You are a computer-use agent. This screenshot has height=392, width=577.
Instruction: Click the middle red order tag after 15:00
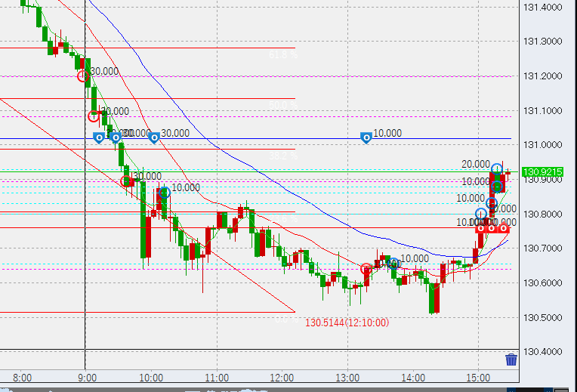492,228
